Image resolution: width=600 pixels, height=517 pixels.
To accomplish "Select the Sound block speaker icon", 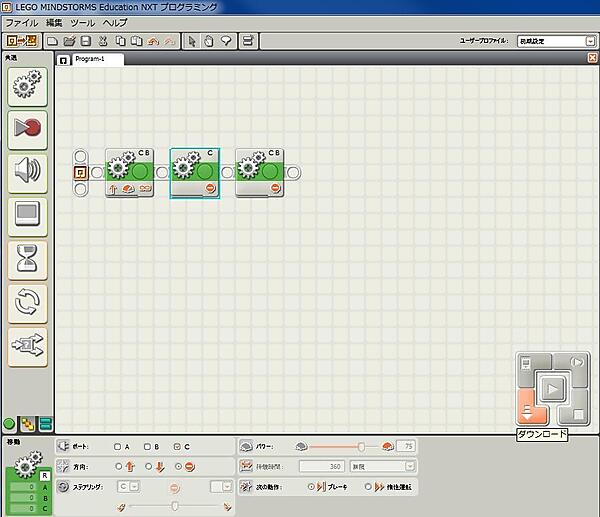I will pyautogui.click(x=27, y=171).
